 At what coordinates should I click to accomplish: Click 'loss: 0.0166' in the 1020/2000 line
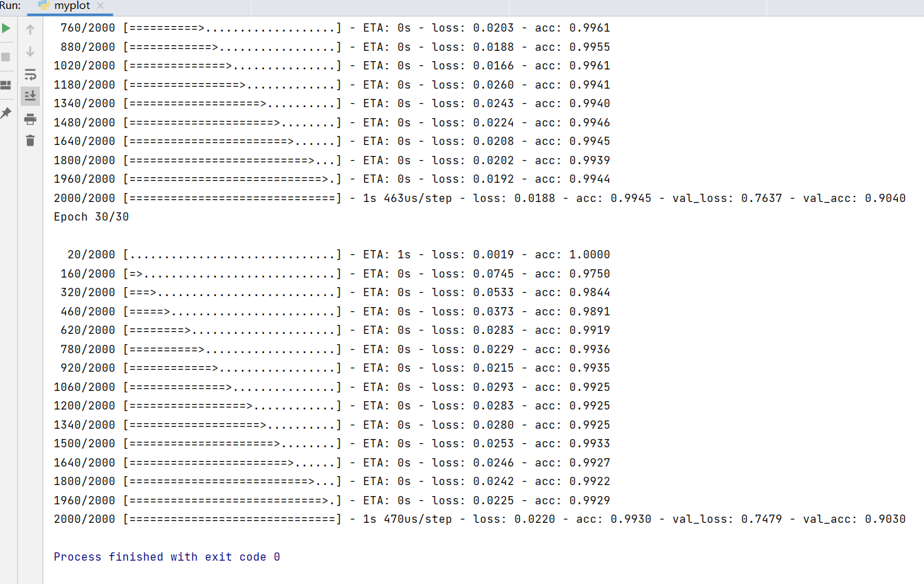(x=473, y=66)
